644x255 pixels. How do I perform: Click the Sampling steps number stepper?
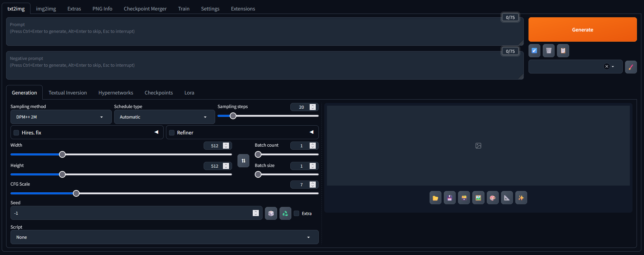click(313, 107)
